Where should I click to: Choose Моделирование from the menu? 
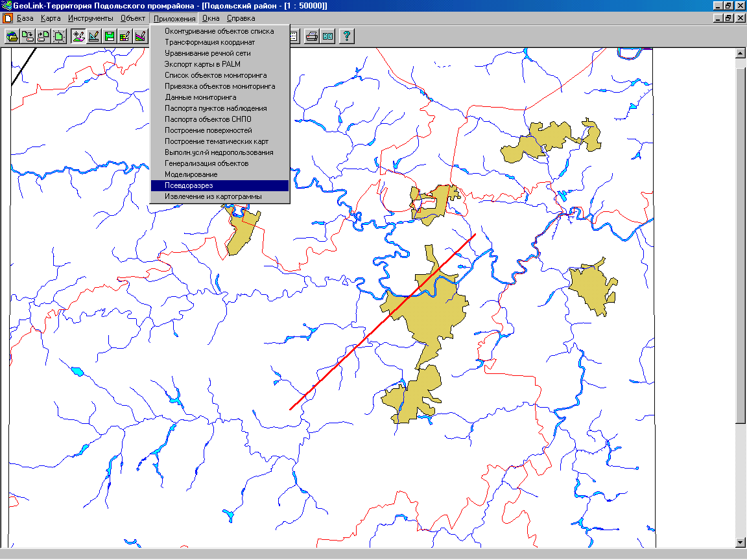click(x=220, y=174)
